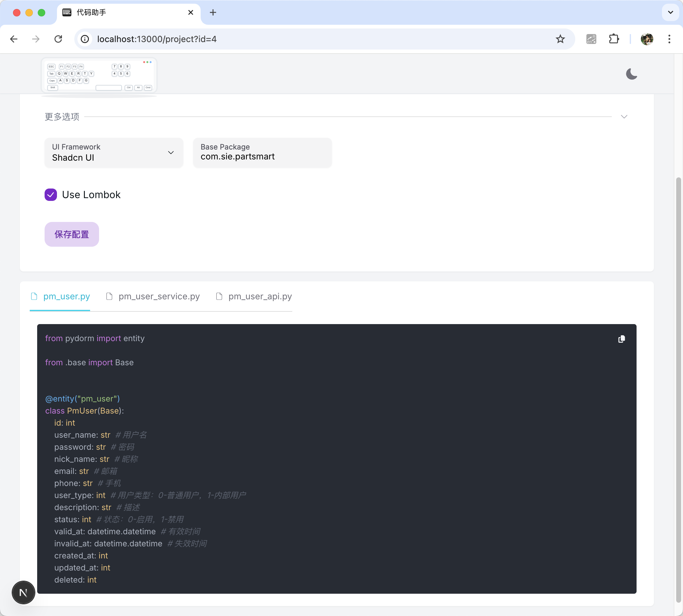Toggle dark mode moon icon
The height and width of the screenshot is (616, 683).
coord(631,74)
